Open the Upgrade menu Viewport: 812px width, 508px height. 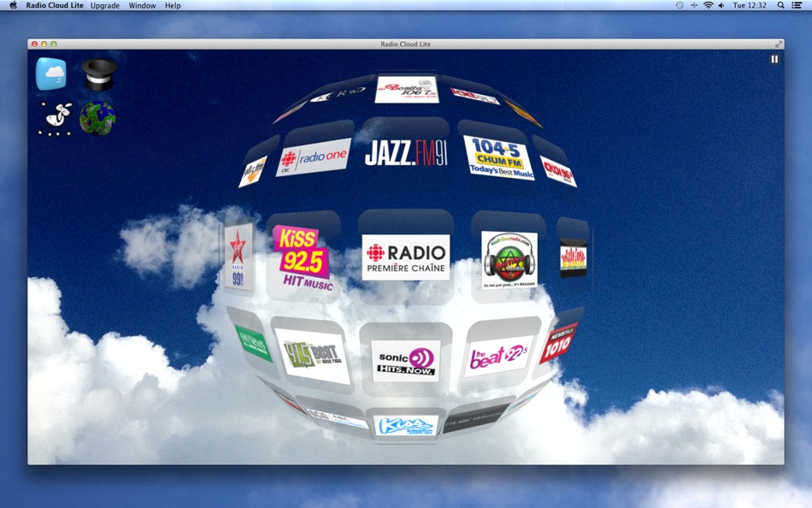105,5
